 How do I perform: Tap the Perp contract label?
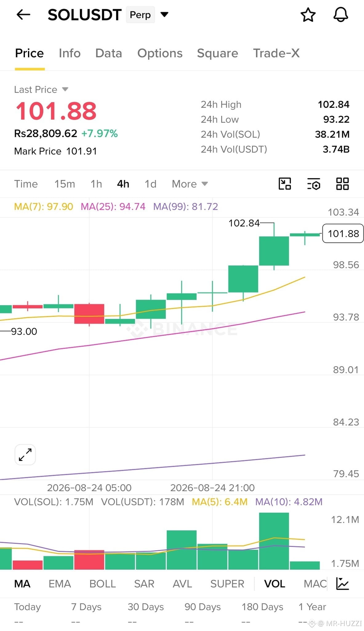tap(140, 14)
